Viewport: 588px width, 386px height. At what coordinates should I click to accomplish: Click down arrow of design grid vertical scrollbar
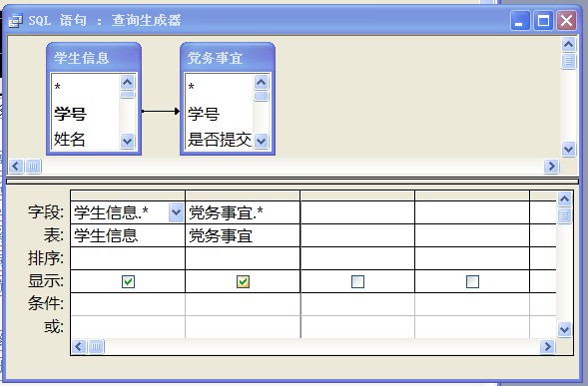[x=565, y=330]
